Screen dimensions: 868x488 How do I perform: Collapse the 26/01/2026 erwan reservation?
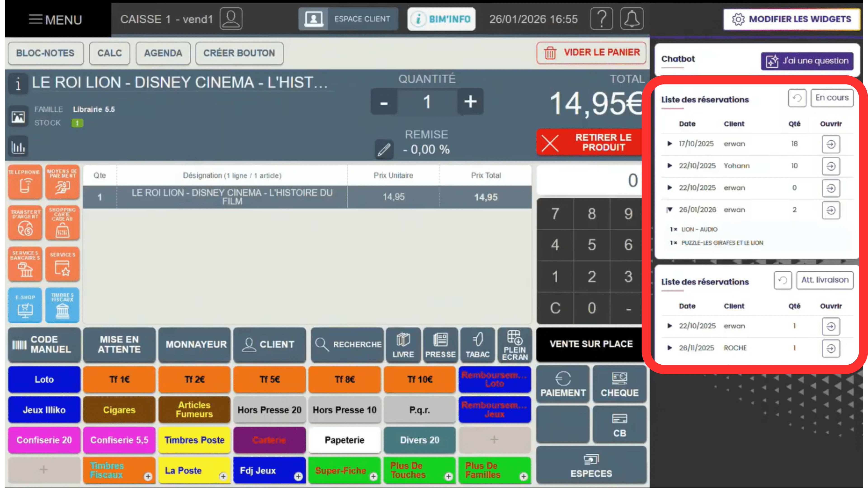670,209
